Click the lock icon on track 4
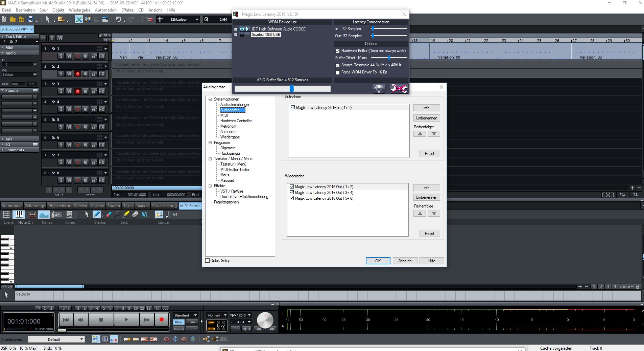The height and width of the screenshot is (351, 644). click(94, 109)
